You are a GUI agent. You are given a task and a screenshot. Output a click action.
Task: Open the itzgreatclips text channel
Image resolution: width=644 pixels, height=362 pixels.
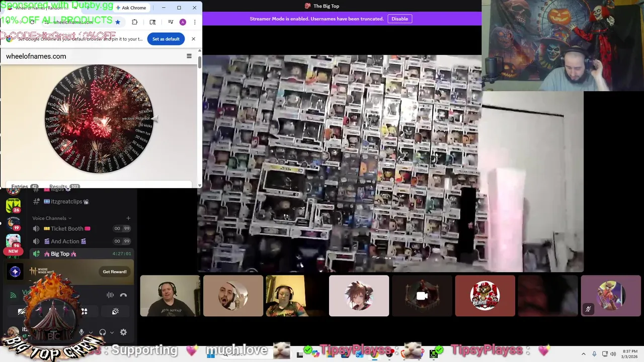66,202
